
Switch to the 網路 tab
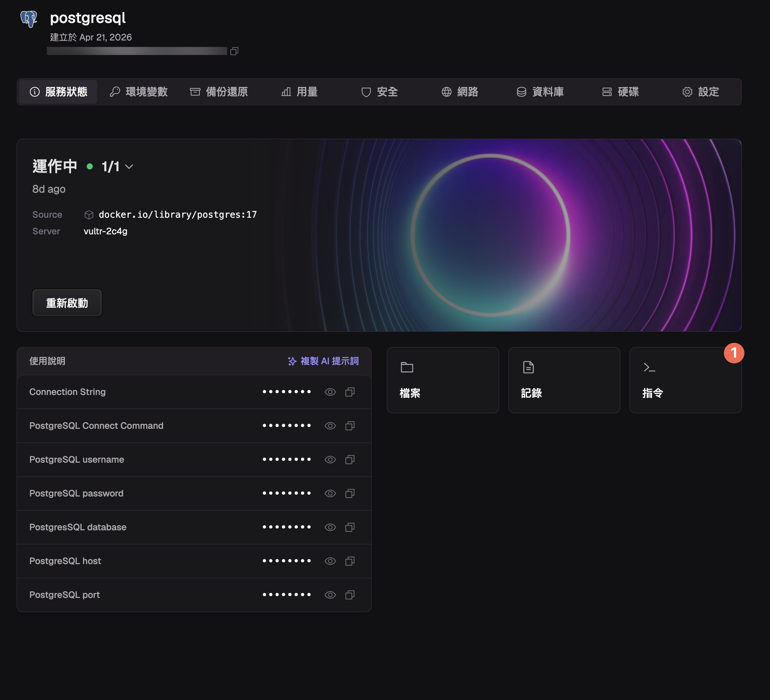(460, 92)
